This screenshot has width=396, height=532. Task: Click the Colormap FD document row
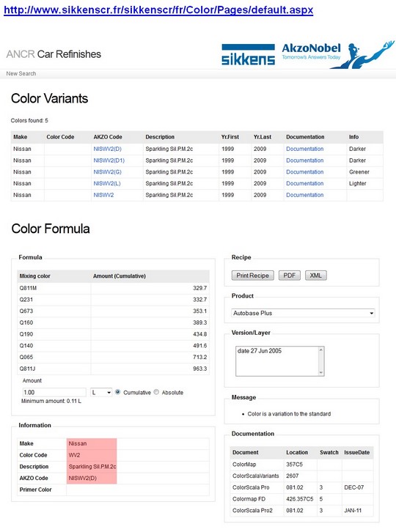coord(301,499)
